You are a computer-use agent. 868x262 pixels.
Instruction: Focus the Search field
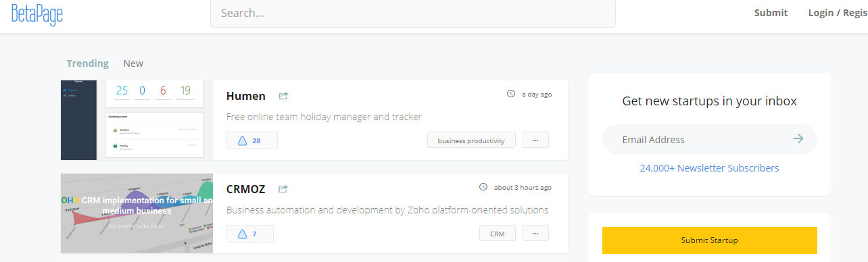(x=413, y=13)
